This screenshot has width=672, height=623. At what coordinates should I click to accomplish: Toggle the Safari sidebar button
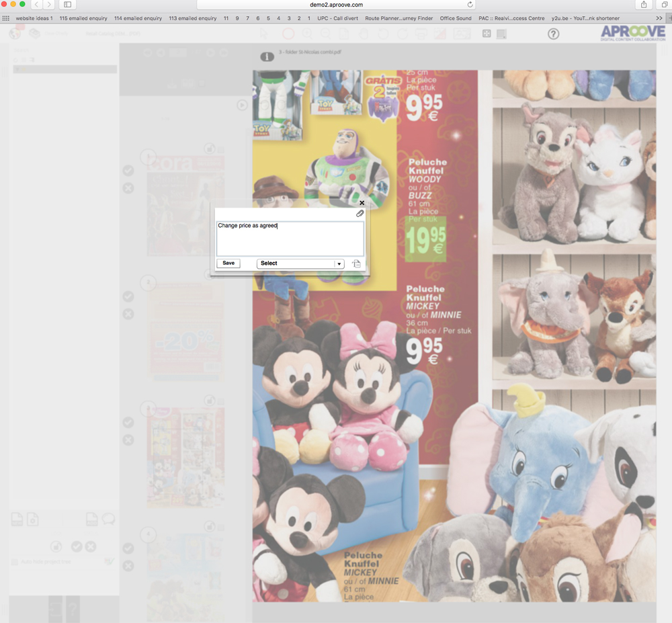pyautogui.click(x=67, y=5)
